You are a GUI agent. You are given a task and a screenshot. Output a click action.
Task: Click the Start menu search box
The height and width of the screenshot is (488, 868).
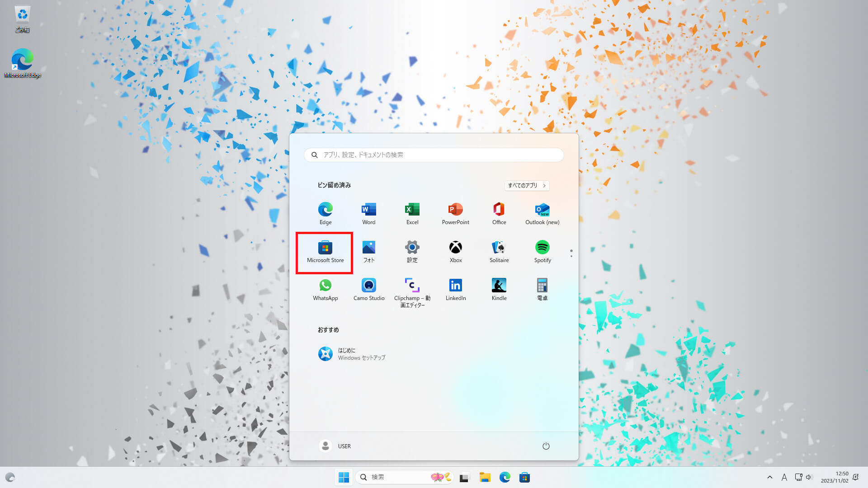(434, 155)
